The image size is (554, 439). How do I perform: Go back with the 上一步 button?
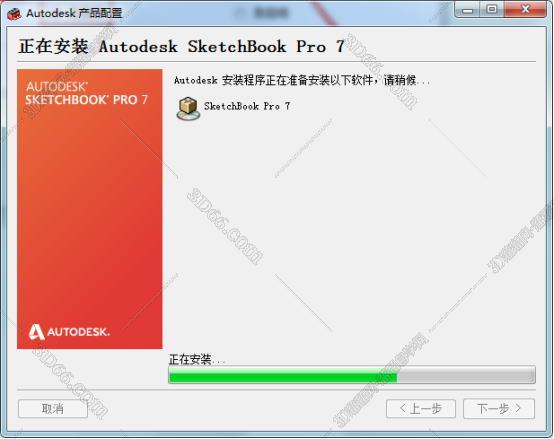coord(421,409)
